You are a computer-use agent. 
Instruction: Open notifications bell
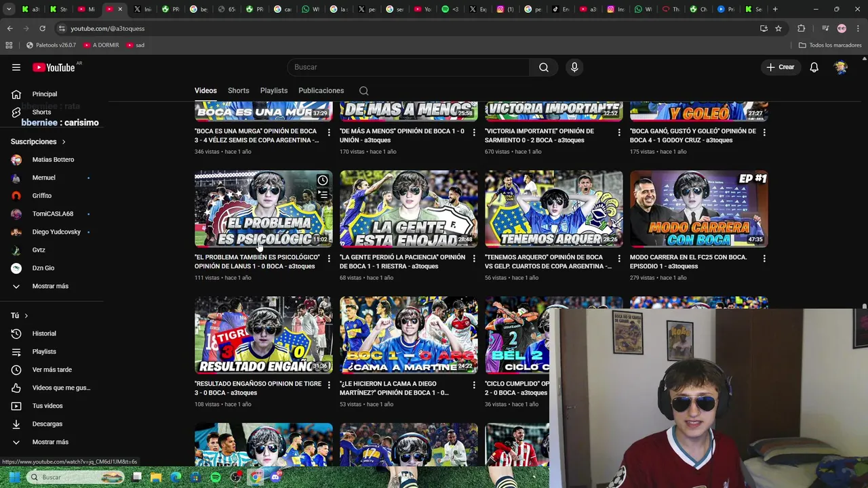point(814,67)
